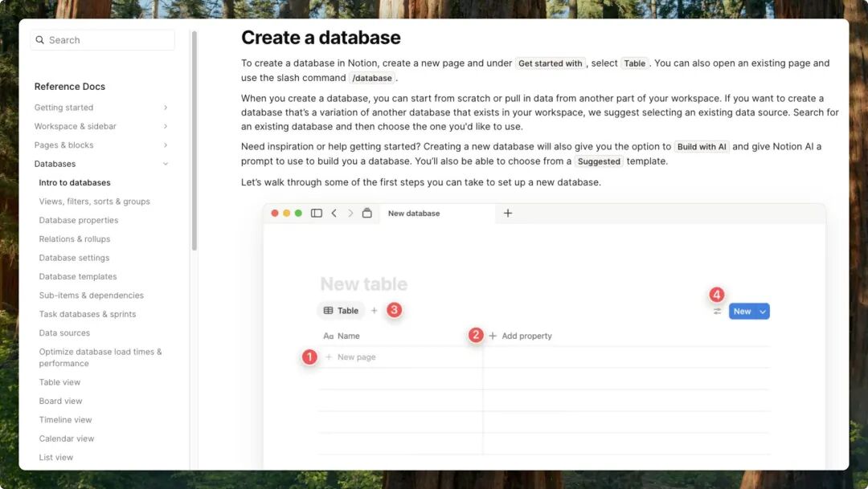Click the Name column header

342,336
